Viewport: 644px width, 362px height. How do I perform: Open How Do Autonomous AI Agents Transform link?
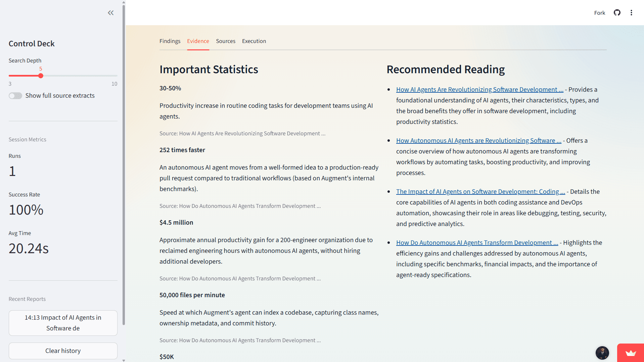[x=477, y=243]
